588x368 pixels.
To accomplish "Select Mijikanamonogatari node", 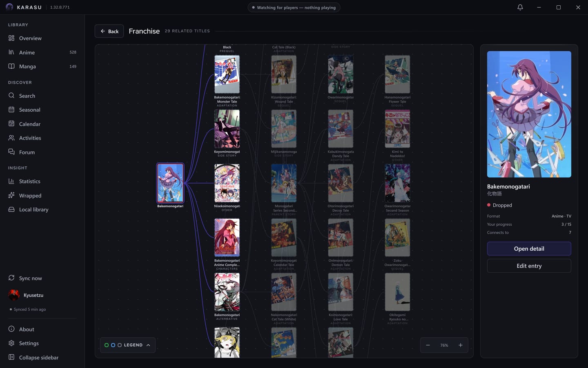I will (284, 129).
